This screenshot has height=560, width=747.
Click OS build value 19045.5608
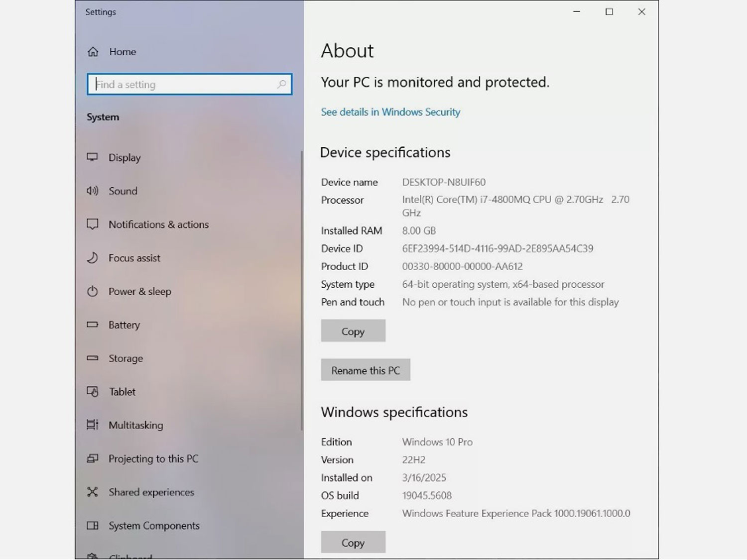(427, 496)
